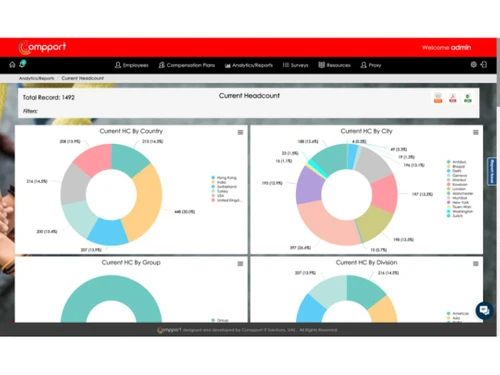Click the Total Record: 1492 text
The image size is (500, 375).
click(49, 98)
